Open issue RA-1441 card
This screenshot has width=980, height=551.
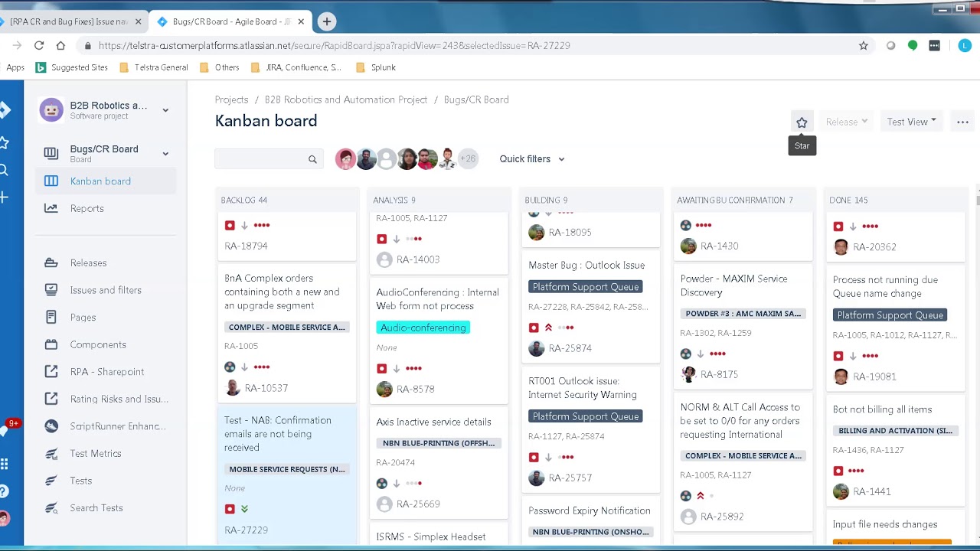(871, 491)
